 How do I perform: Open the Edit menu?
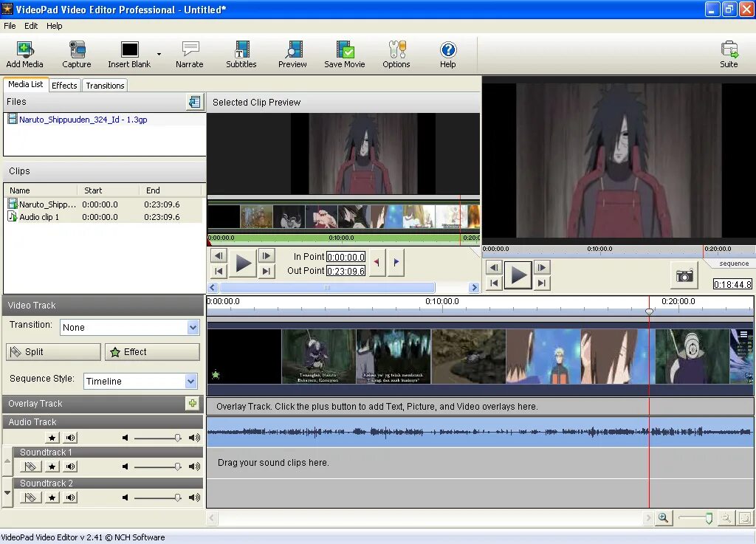point(31,26)
